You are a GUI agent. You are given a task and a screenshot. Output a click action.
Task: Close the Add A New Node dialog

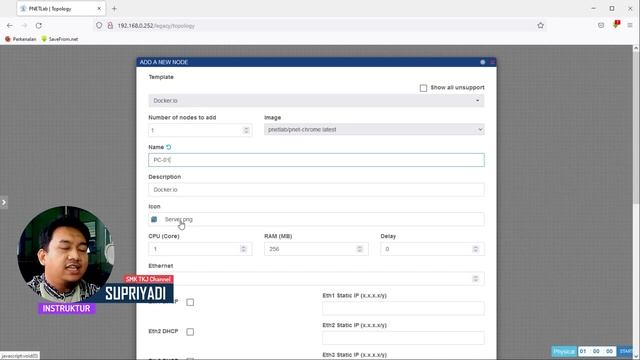point(493,62)
